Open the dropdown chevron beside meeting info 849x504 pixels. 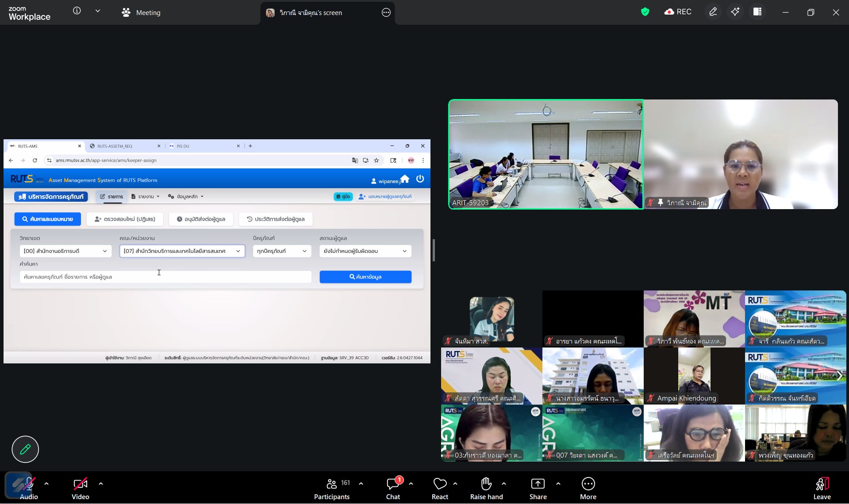[98, 11]
